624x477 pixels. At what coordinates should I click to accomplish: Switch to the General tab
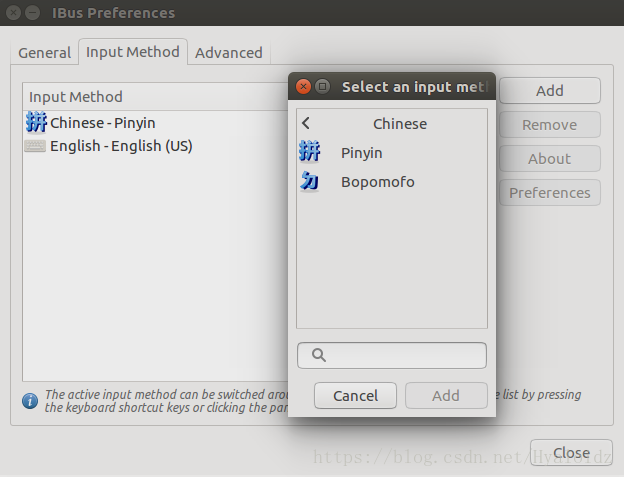pos(45,53)
